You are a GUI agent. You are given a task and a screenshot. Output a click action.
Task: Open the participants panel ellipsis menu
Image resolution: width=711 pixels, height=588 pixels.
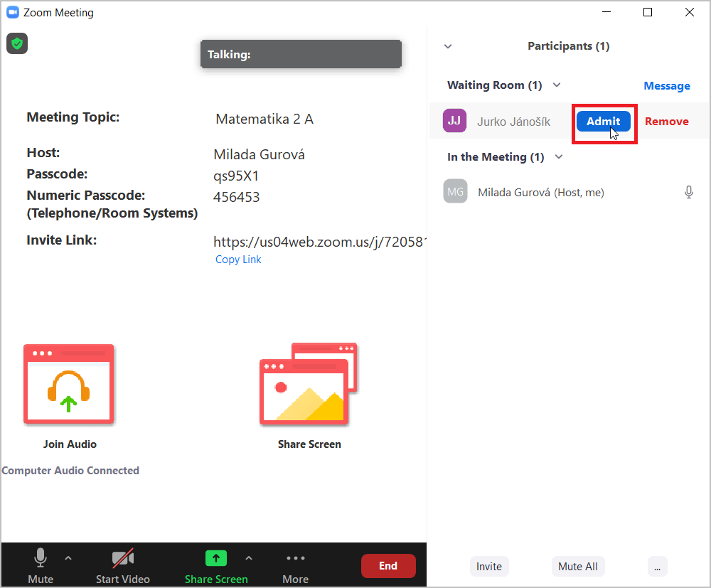[x=657, y=566]
